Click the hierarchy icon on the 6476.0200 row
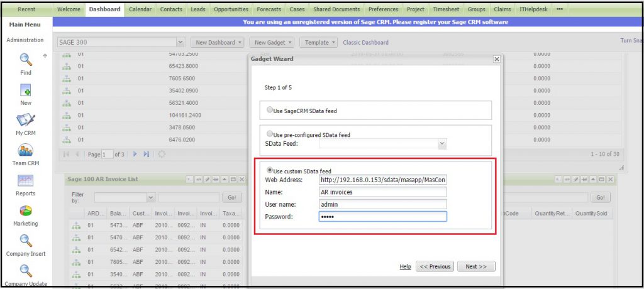 pyautogui.click(x=65, y=140)
